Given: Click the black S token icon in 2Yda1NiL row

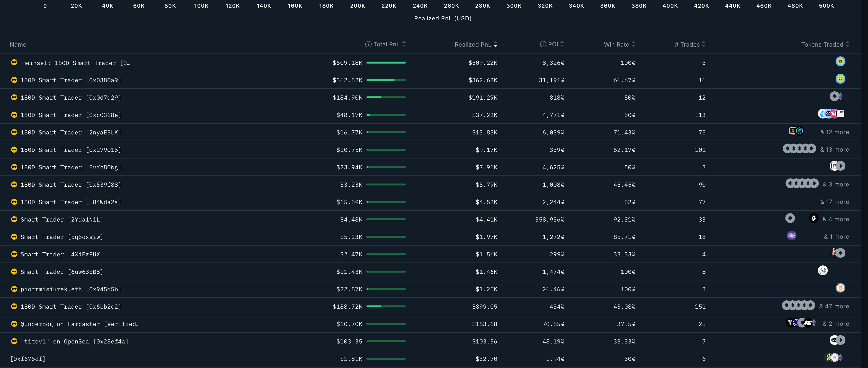Looking at the screenshot, I should click(814, 219).
